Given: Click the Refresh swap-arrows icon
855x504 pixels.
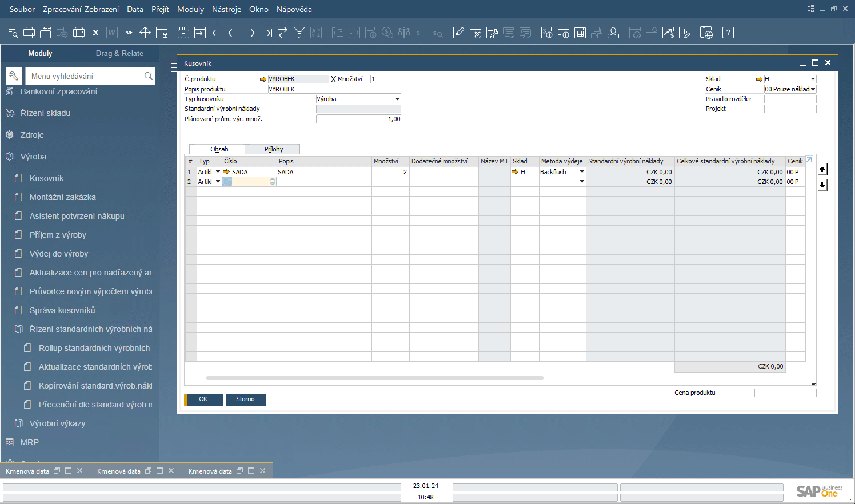Looking at the screenshot, I should tap(283, 33).
